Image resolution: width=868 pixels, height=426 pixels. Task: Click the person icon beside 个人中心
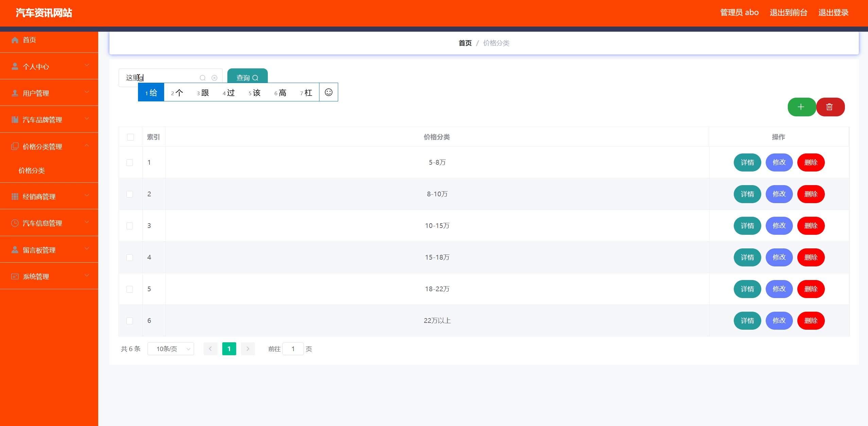coord(15,66)
